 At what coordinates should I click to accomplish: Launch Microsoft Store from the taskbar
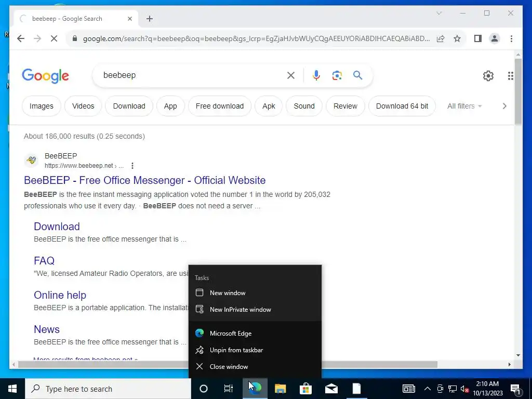[305, 389]
